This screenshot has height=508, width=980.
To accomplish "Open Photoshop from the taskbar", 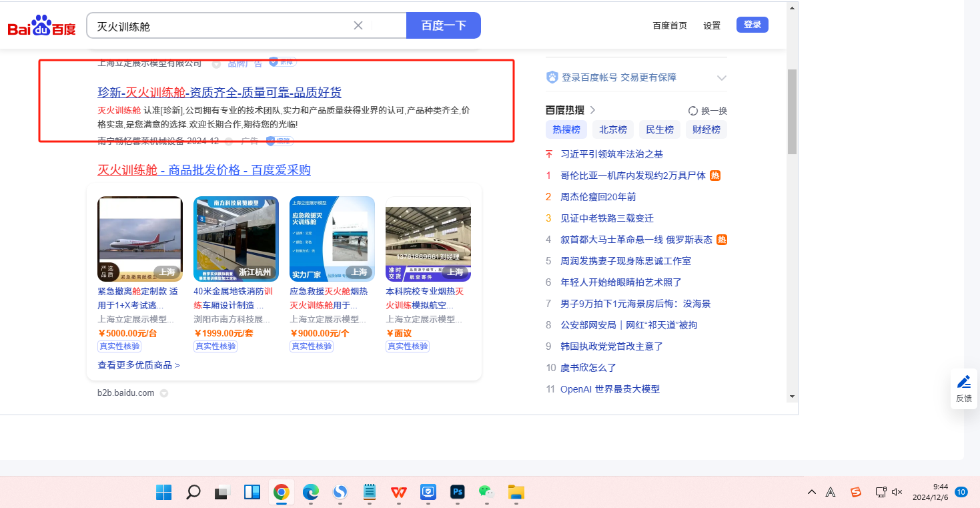I will coord(457,493).
